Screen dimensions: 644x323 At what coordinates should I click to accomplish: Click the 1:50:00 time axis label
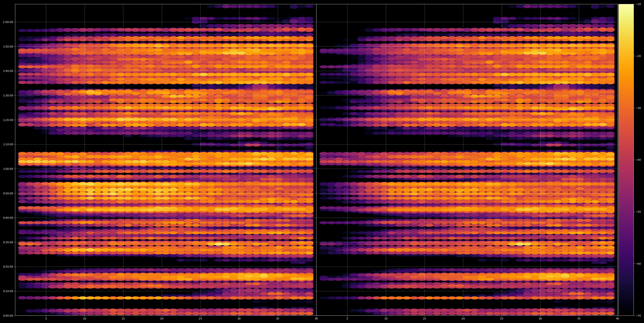8,47
